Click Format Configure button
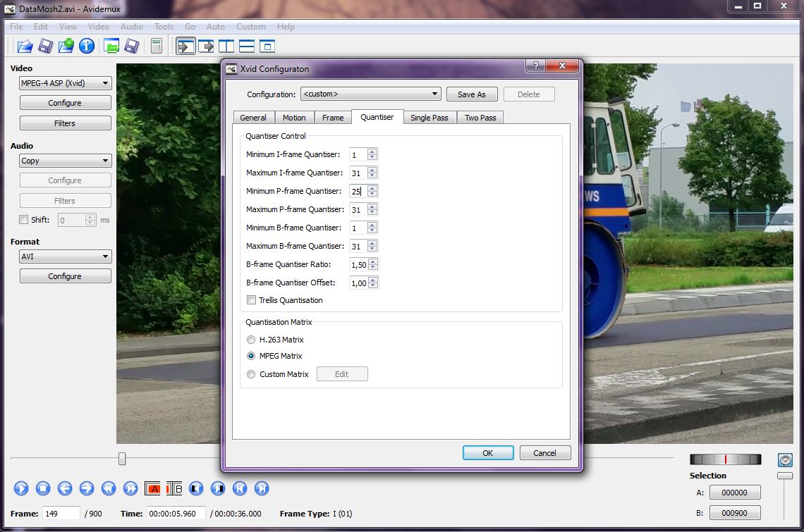 click(x=65, y=276)
